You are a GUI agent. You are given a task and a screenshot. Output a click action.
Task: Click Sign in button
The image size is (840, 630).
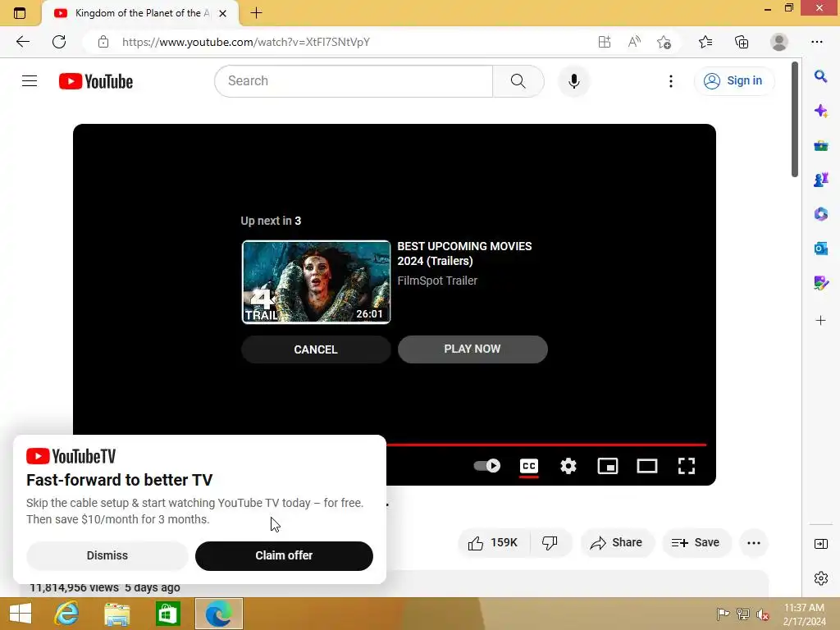pos(733,81)
